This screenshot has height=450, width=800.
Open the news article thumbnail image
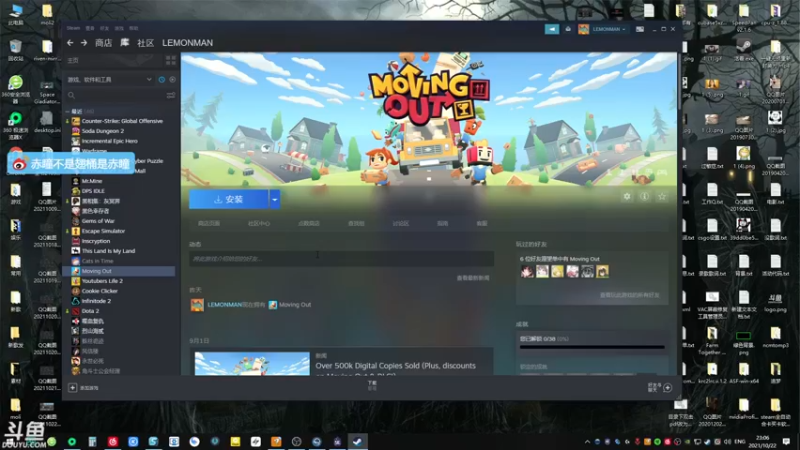click(252, 364)
